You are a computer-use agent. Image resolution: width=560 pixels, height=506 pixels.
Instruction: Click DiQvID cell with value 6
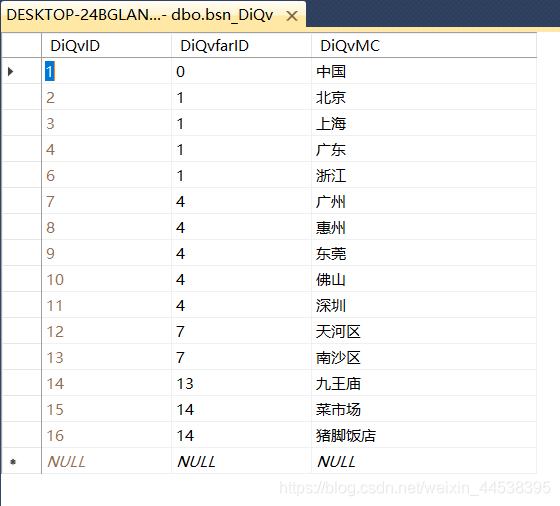106,176
